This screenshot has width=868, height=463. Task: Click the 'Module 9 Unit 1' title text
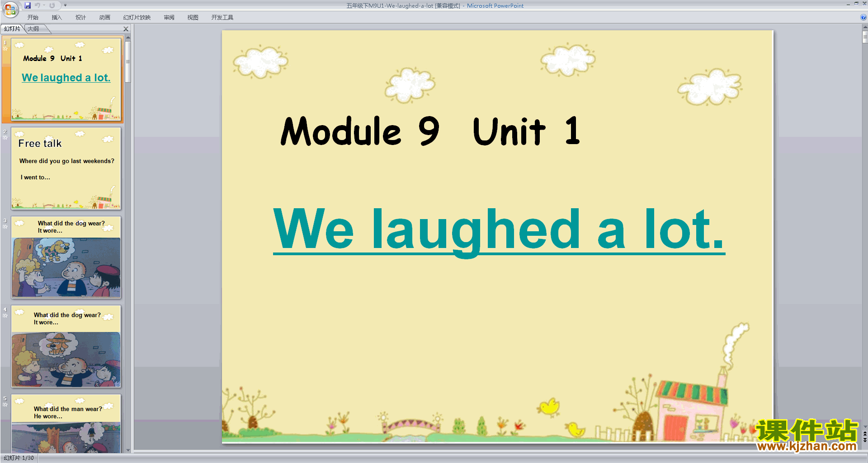430,131
